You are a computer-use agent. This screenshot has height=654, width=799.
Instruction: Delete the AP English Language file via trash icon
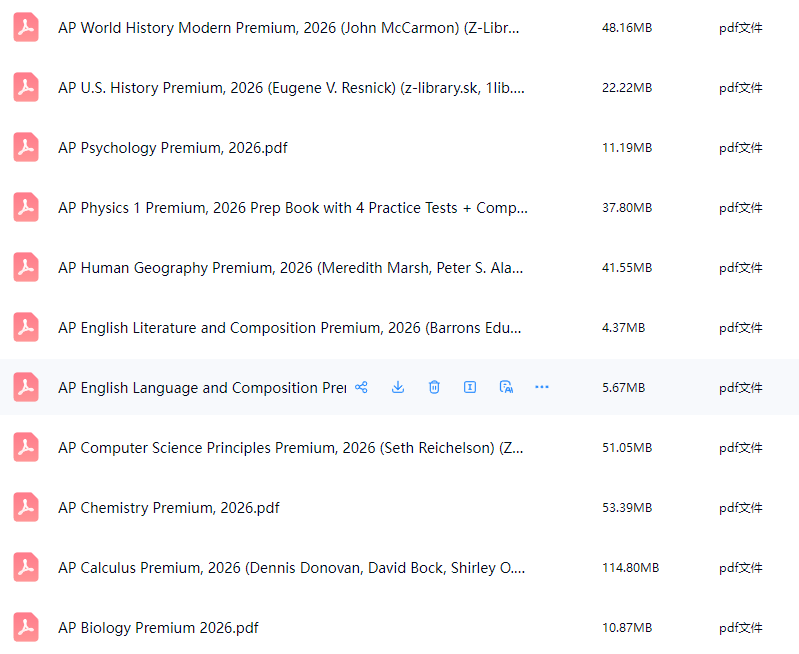(434, 387)
